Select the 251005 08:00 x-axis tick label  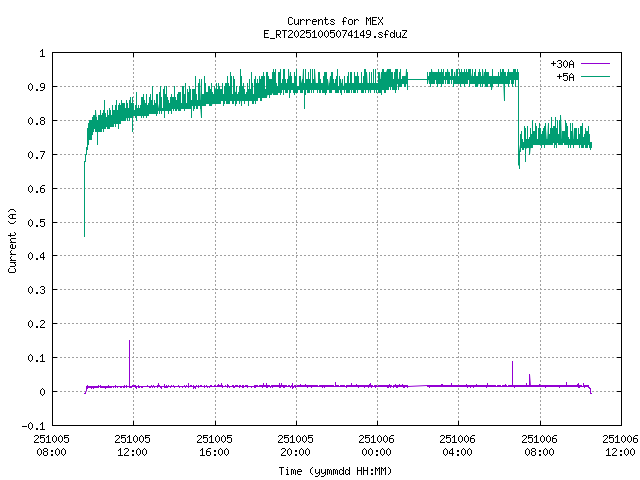[x=51, y=444]
